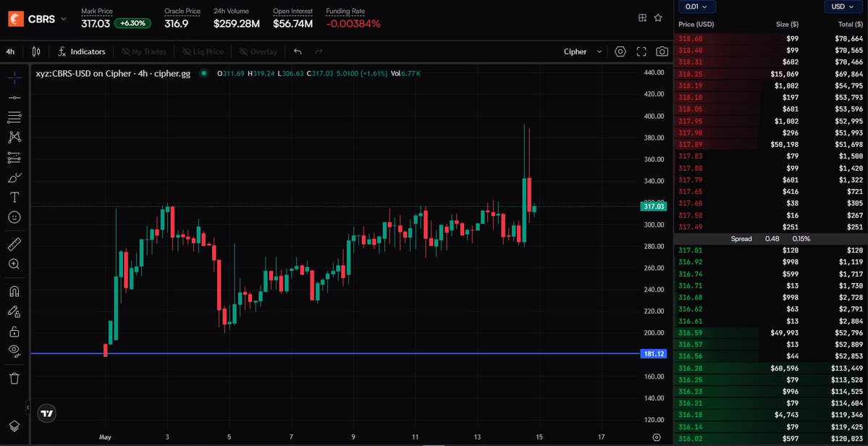Select the XABCD pattern tool
868x446 pixels.
coord(14,138)
